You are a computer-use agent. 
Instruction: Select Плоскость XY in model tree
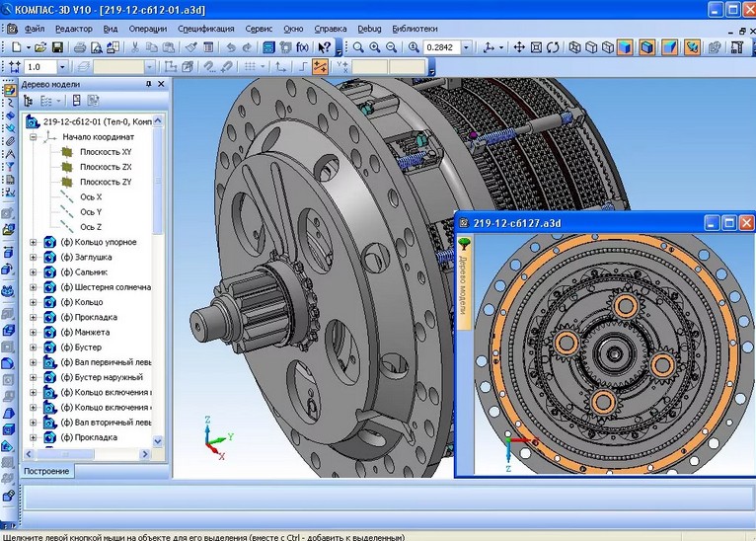click(106, 152)
